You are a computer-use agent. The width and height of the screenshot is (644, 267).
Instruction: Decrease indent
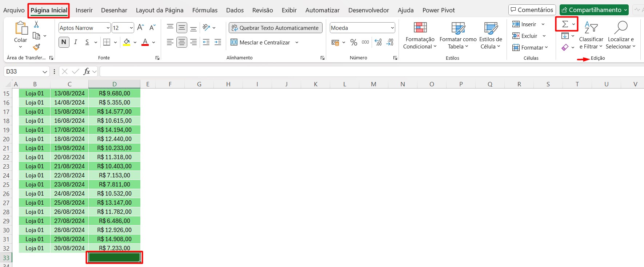pos(206,42)
